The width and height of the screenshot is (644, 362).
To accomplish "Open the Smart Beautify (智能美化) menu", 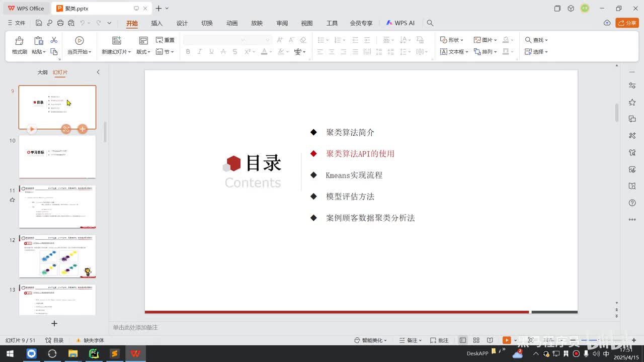I will coord(371,340).
